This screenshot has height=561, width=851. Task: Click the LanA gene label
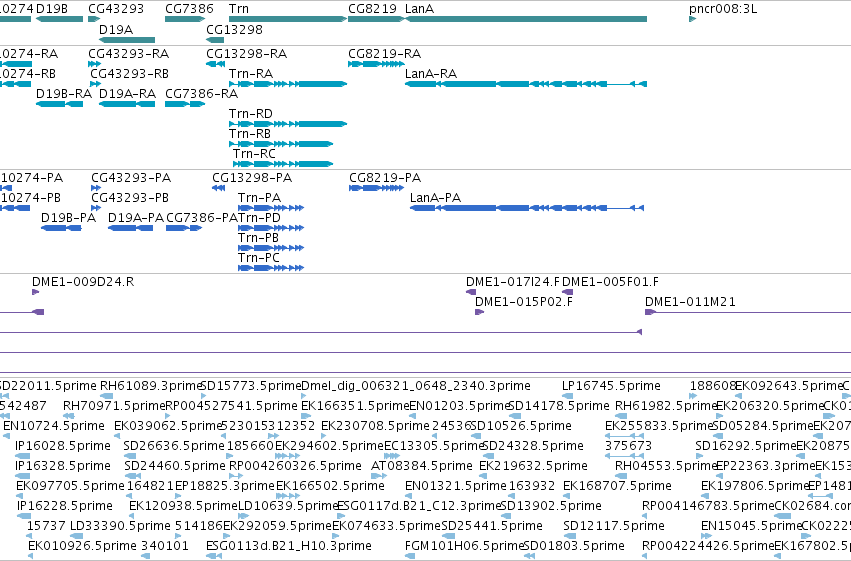419,9
